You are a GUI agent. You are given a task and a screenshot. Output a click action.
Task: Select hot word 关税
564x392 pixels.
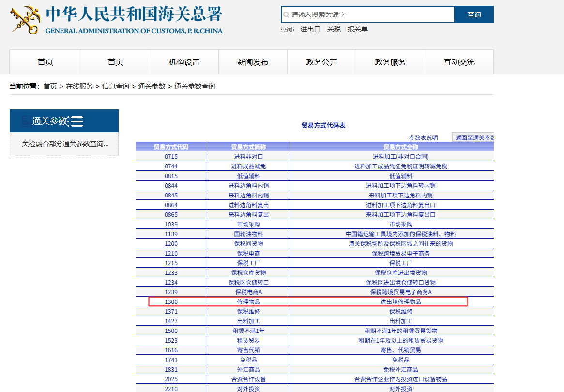[x=334, y=29]
